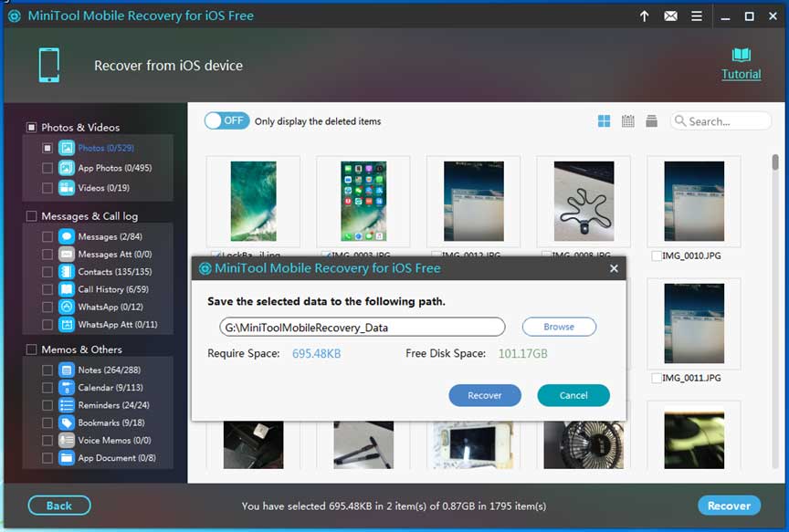Open the mail feedback icon
This screenshot has height=532, width=789.
tap(670, 16)
